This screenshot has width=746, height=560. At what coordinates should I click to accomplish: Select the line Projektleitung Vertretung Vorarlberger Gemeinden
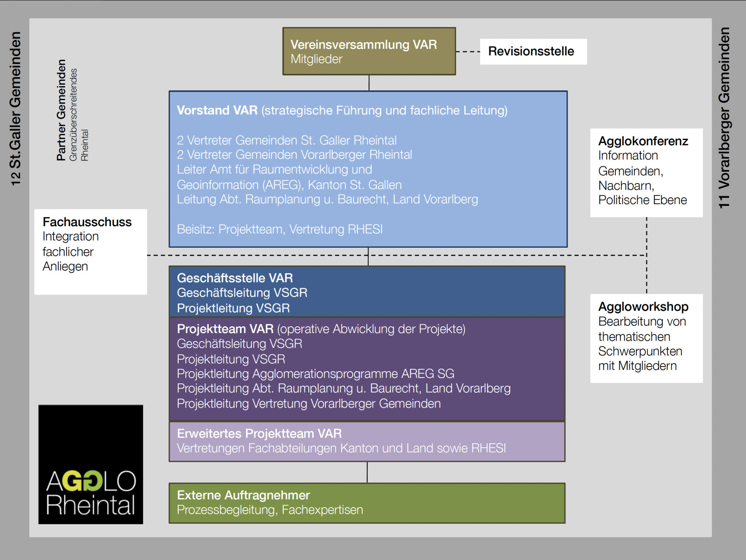point(309,403)
